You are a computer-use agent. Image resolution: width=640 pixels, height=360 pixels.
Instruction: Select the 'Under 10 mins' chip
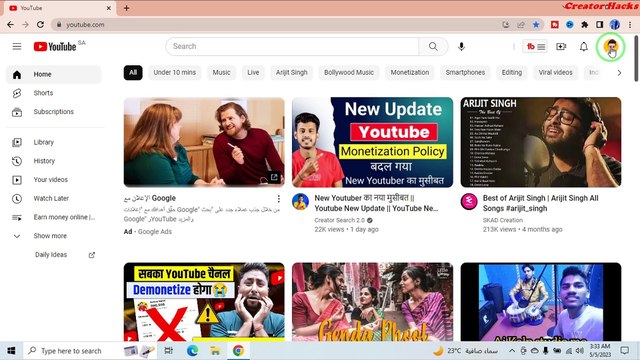point(175,73)
